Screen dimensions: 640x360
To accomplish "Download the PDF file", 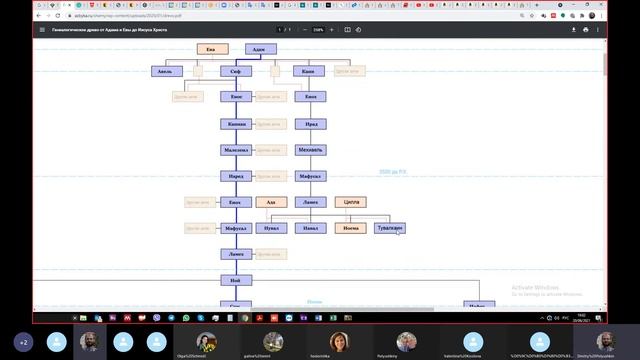I will [573, 30].
